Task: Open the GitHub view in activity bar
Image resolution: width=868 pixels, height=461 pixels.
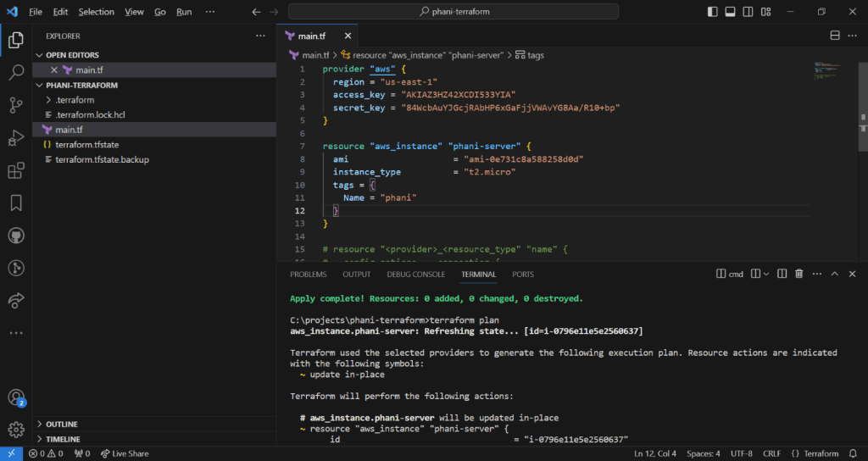Action: tap(15, 235)
